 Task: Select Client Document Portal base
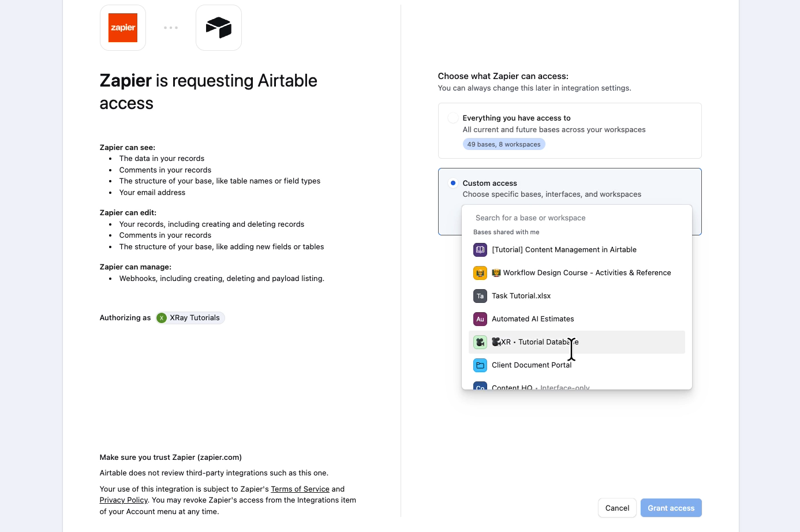[577, 365]
